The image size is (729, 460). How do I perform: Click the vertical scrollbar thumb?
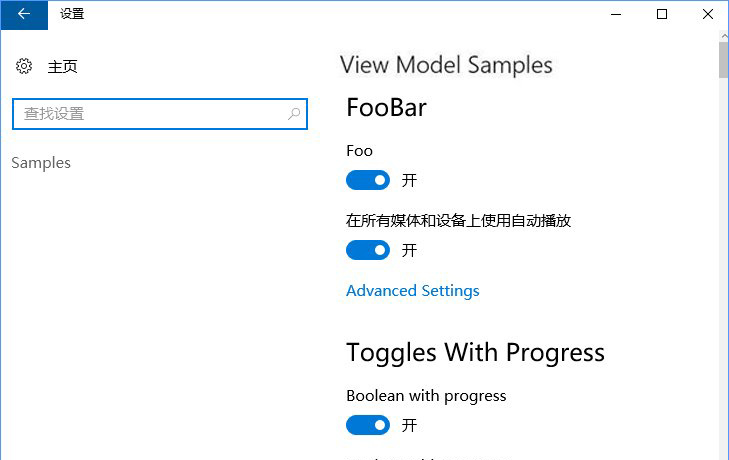click(723, 60)
